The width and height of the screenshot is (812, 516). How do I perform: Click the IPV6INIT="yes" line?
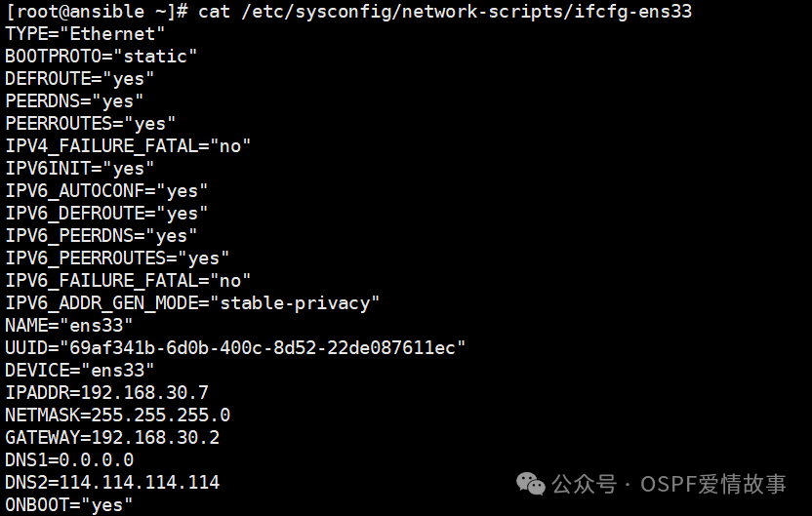(x=80, y=169)
